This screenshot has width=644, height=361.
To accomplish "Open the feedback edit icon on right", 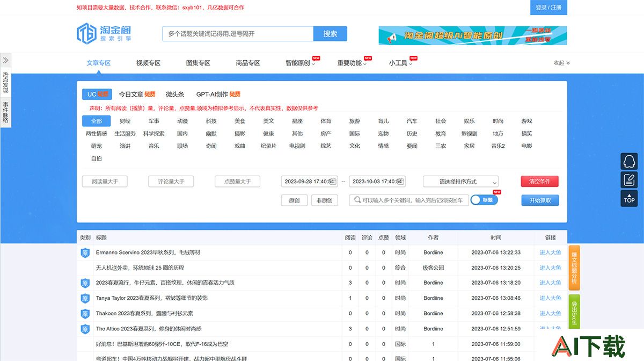I will 629,179.
